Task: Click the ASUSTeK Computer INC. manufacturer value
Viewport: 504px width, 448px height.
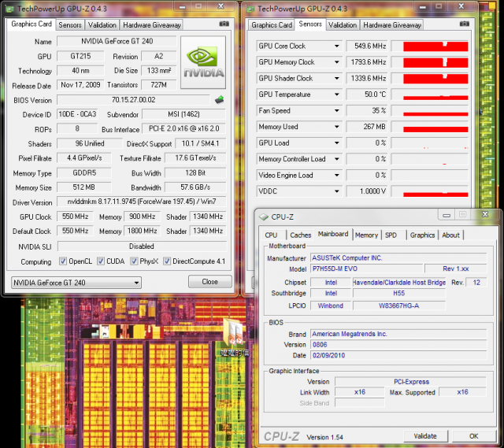Action: click(398, 258)
